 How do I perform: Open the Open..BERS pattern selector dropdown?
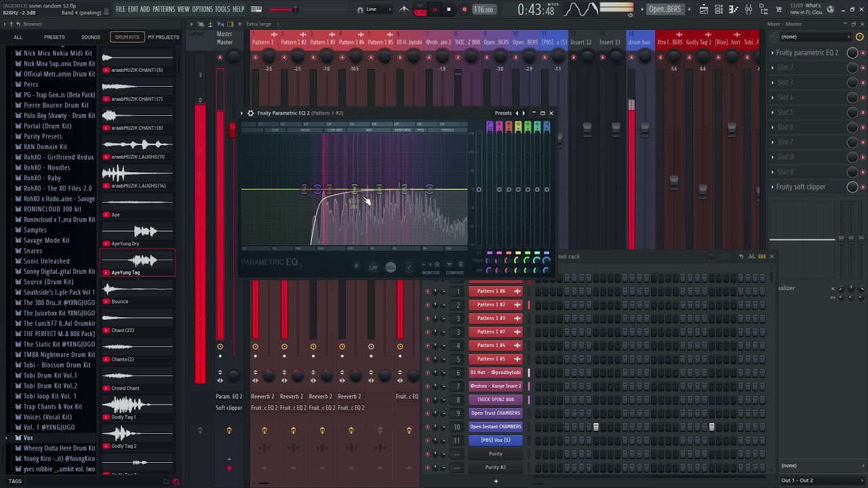coord(665,9)
